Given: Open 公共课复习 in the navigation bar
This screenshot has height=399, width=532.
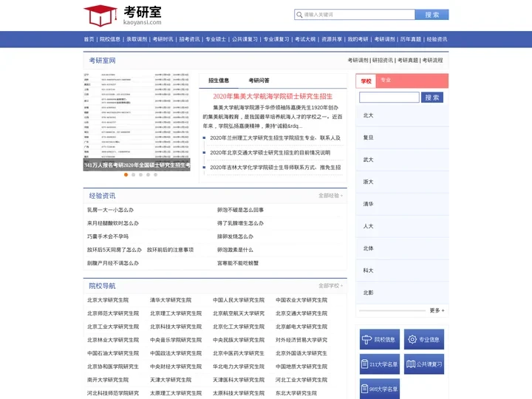Looking at the screenshot, I should point(245,39).
